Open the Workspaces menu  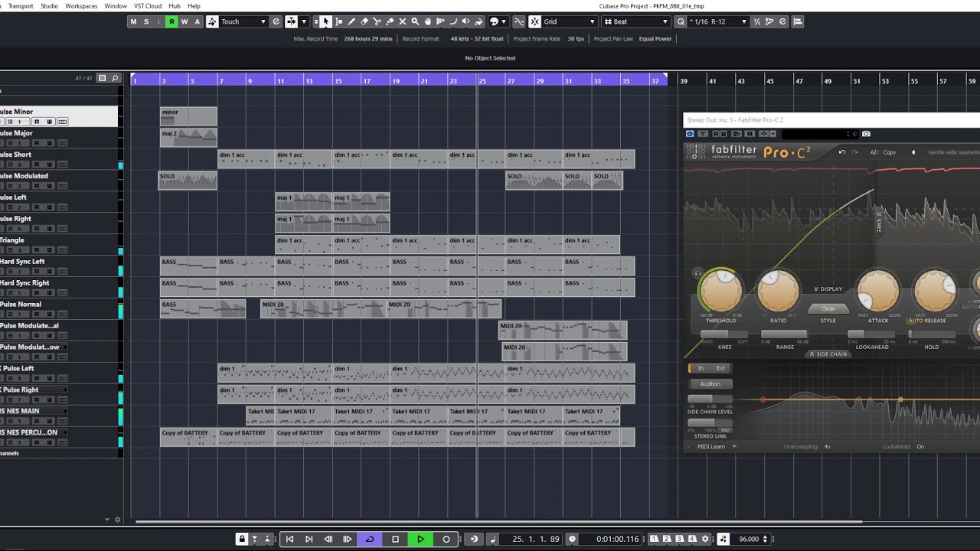(x=81, y=6)
